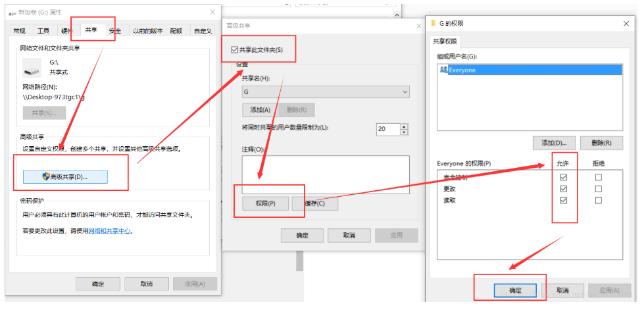Open 缓存(C) caching settings
The width and height of the screenshot is (644, 312).
tap(315, 203)
